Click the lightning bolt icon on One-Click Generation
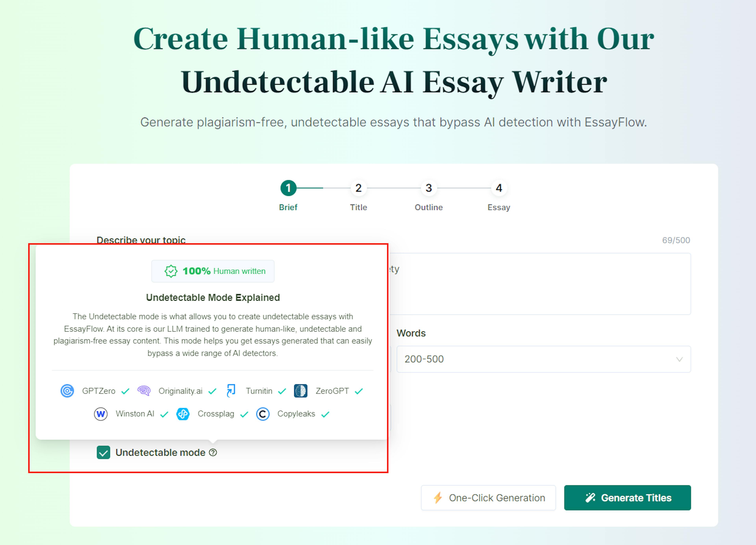Viewport: 756px width, 545px height. click(438, 498)
